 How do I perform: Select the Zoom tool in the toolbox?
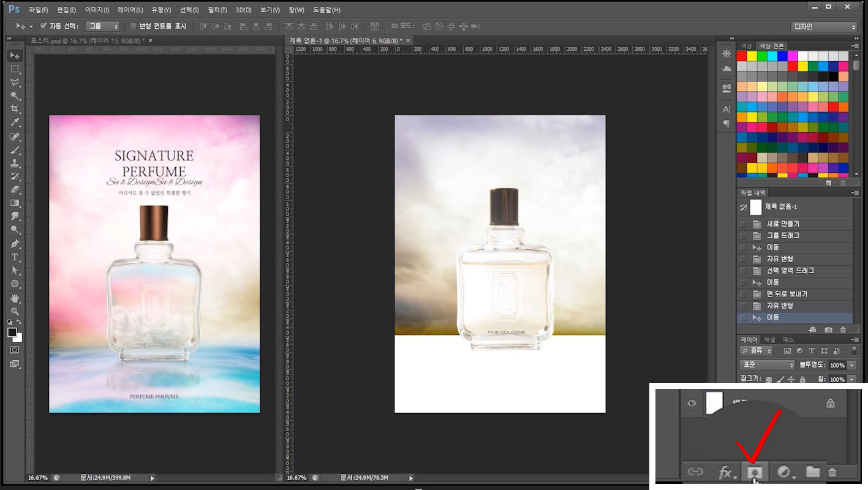15,311
